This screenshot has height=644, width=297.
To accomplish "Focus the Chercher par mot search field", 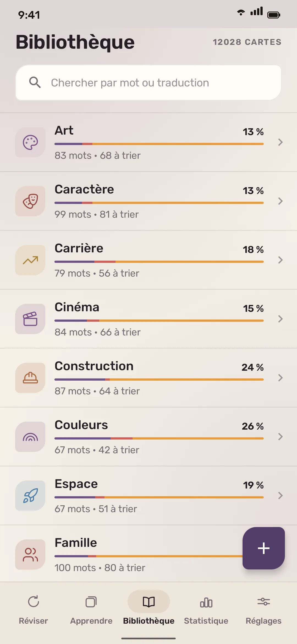I will [x=148, y=83].
